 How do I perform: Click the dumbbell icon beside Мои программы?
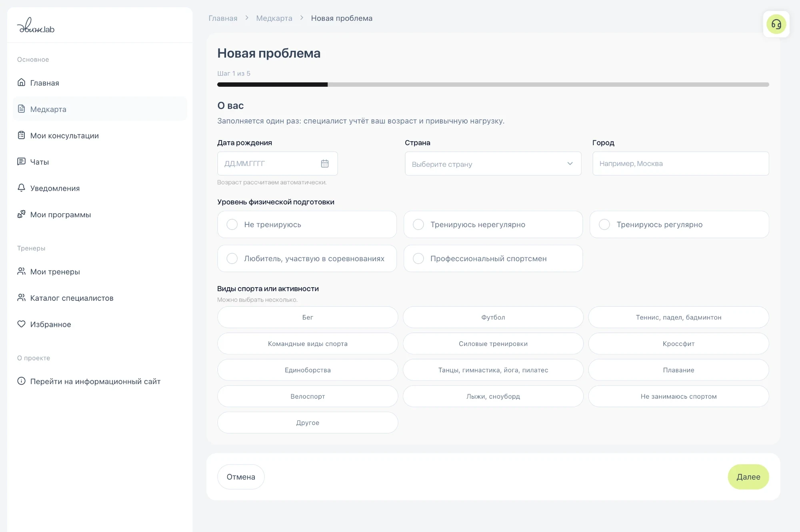coord(21,214)
